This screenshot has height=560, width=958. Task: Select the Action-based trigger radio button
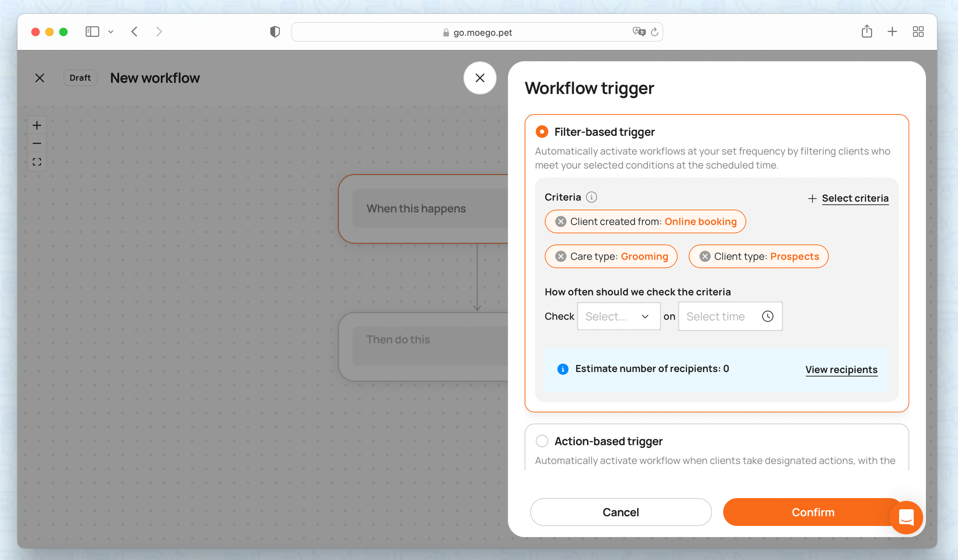(542, 441)
